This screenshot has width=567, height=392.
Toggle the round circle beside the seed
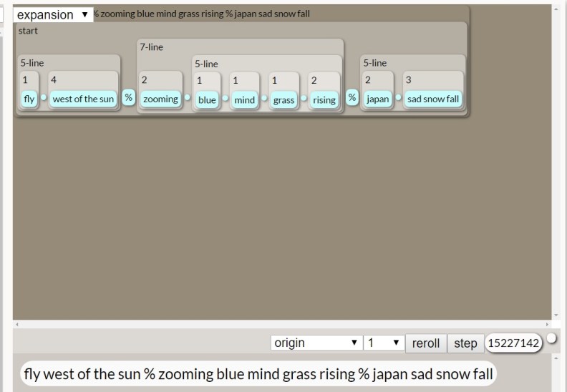point(551,338)
